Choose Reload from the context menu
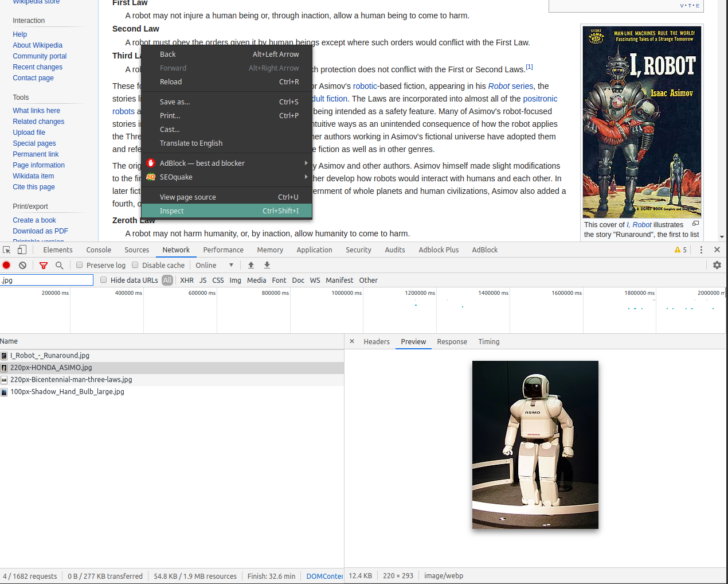 pos(227,82)
